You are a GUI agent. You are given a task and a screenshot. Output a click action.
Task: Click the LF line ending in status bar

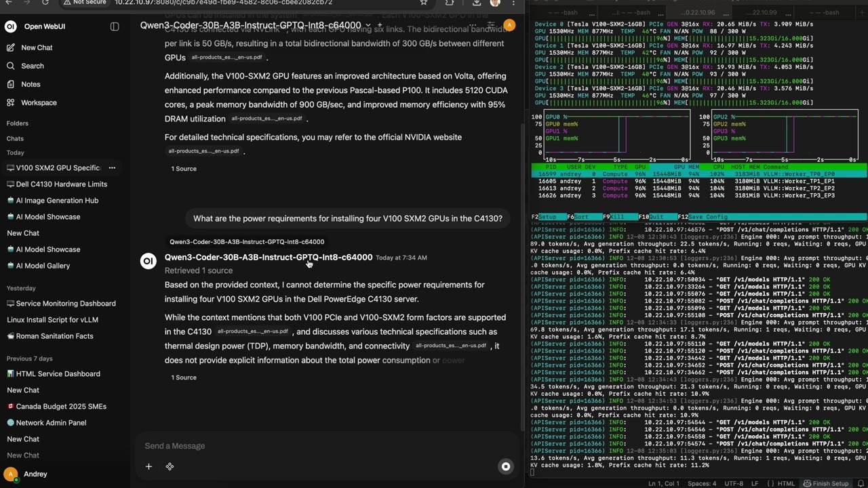755,483
